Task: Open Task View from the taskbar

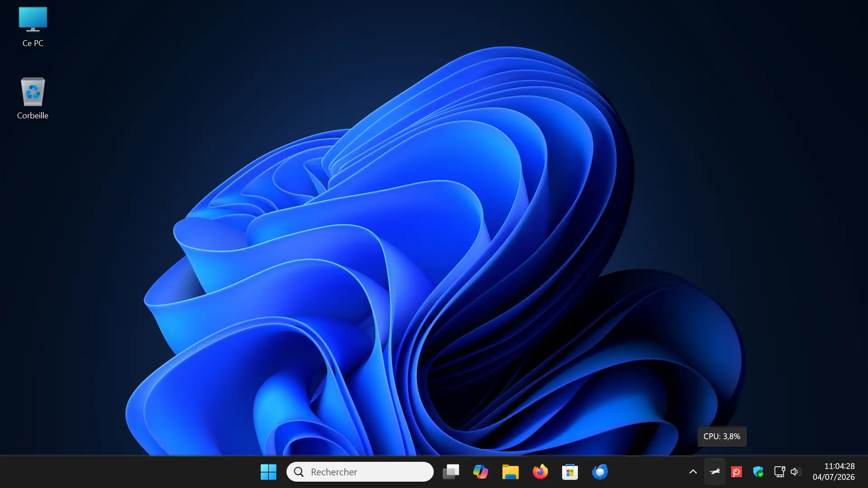Action: click(x=450, y=472)
